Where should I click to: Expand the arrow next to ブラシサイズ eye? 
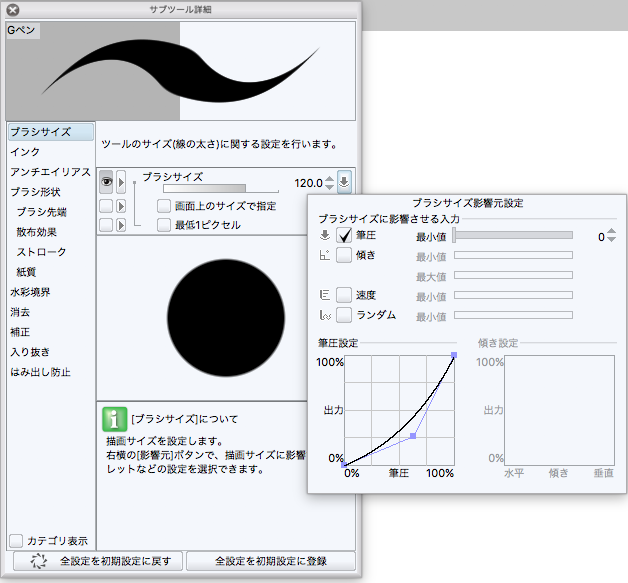[122, 182]
